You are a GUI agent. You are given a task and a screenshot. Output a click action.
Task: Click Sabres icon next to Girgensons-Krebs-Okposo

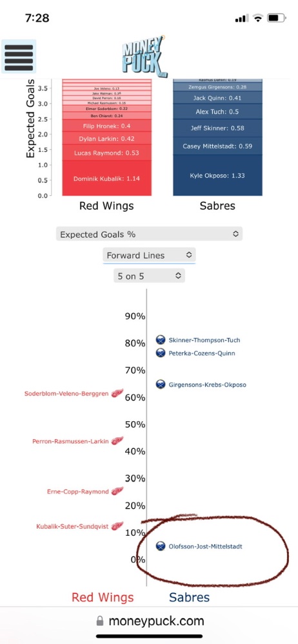click(x=161, y=384)
